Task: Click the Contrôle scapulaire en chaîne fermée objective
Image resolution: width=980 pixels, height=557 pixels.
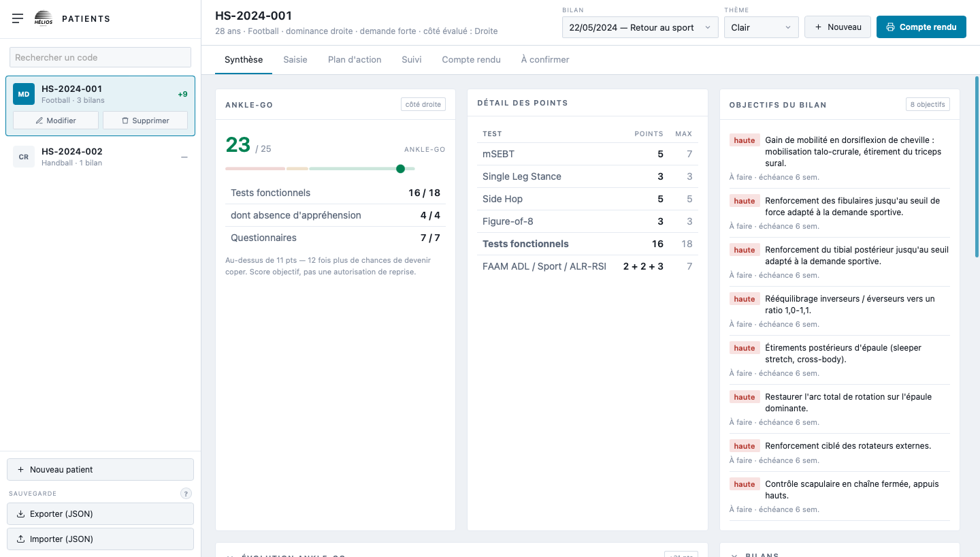Action: click(x=839, y=496)
